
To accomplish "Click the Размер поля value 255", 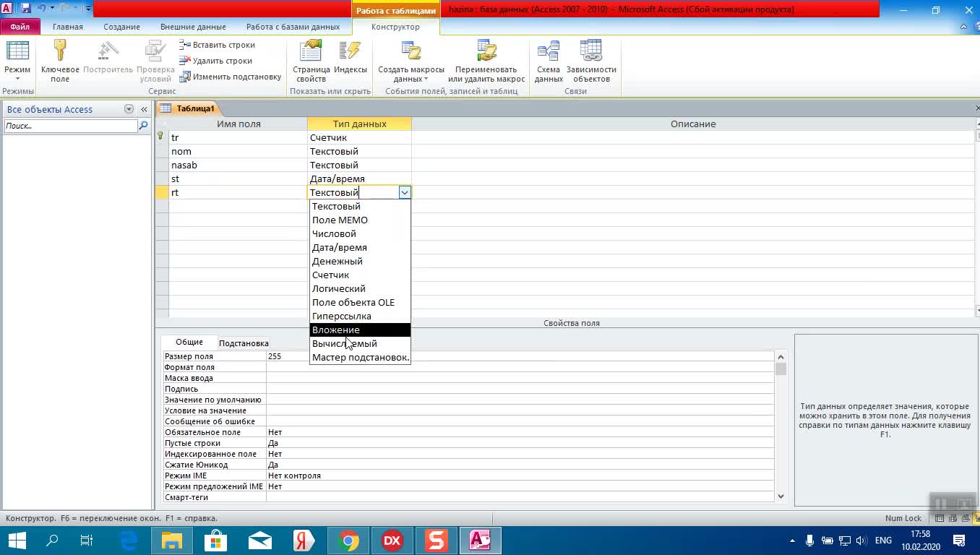I will pos(520,356).
